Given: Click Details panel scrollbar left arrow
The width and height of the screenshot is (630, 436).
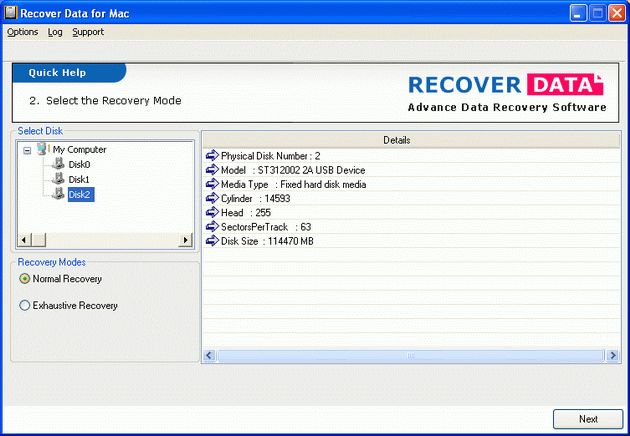Looking at the screenshot, I should tap(209, 355).
